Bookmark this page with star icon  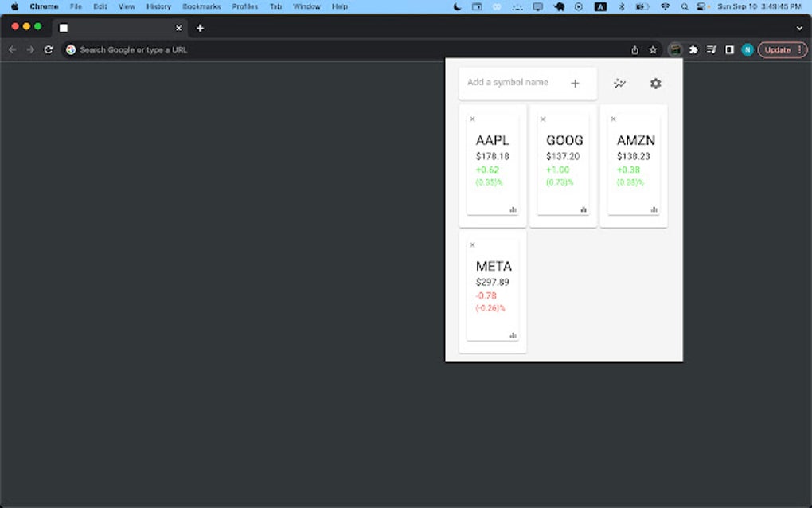[653, 49]
